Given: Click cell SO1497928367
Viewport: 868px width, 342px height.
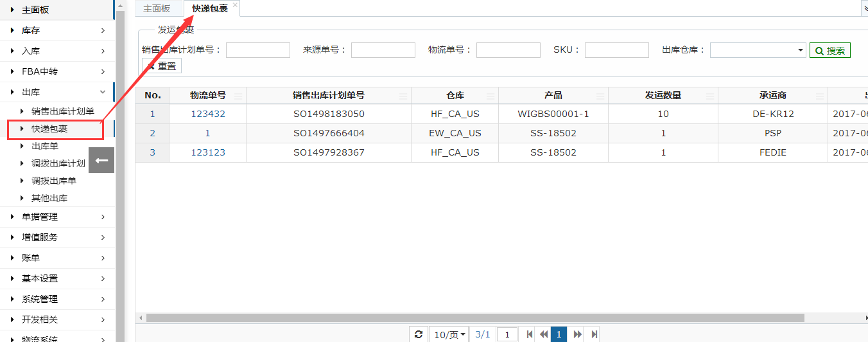Looking at the screenshot, I should click(329, 152).
